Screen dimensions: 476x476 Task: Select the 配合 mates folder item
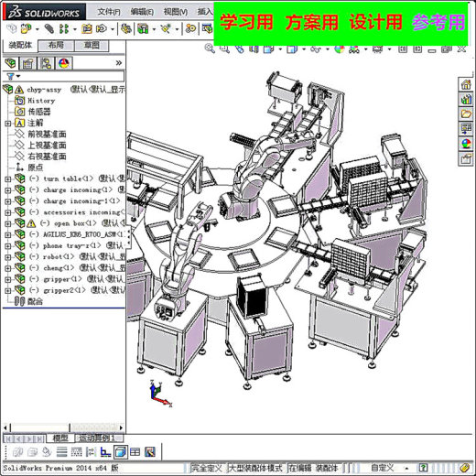point(35,302)
